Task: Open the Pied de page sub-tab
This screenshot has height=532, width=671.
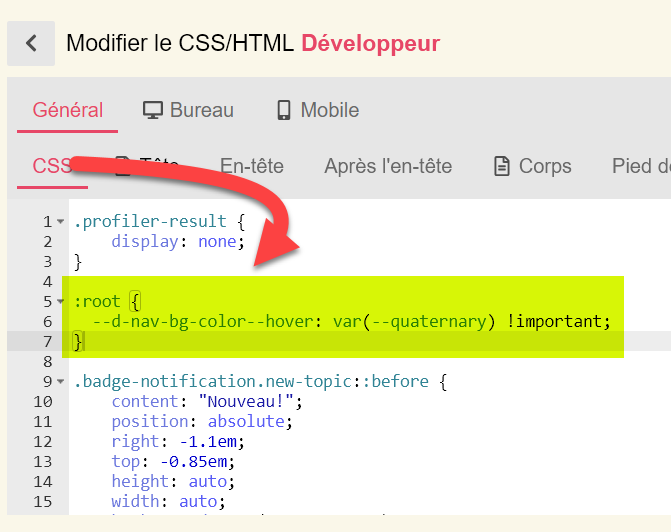Action: [x=641, y=166]
